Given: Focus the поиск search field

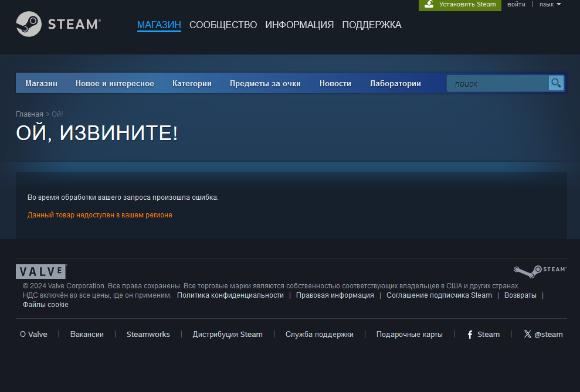Looking at the screenshot, I should pyautogui.click(x=498, y=84).
